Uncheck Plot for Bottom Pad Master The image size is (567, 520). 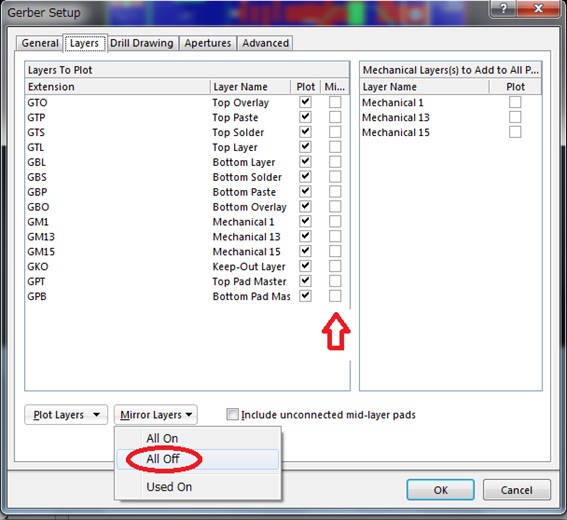(305, 296)
